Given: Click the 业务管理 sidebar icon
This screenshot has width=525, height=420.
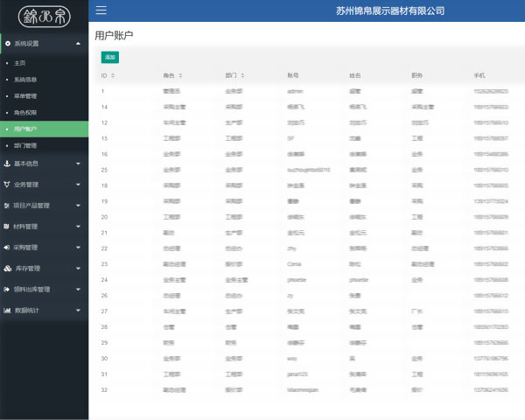Looking at the screenshot, I should [8, 185].
